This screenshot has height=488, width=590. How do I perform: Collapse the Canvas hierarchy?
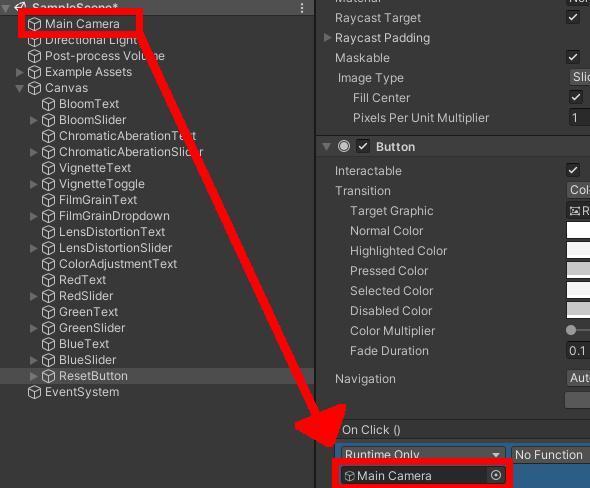pyautogui.click(x=19, y=88)
